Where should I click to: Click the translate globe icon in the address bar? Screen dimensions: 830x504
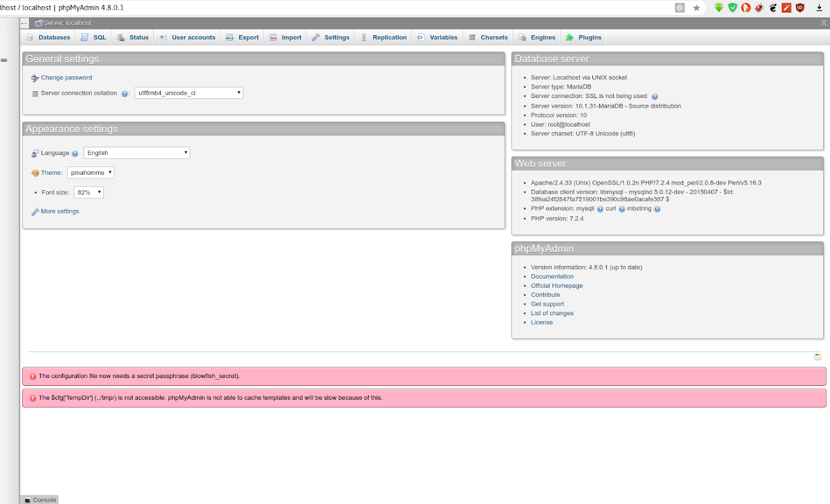click(x=680, y=8)
